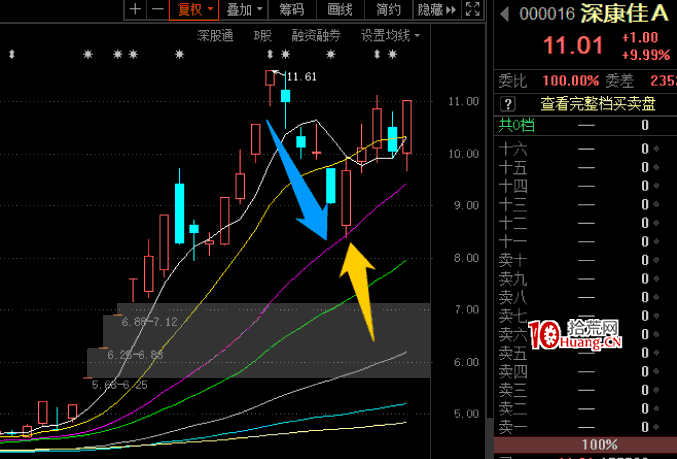
Task: Zoom in chart with the plus button
Action: click(x=135, y=9)
